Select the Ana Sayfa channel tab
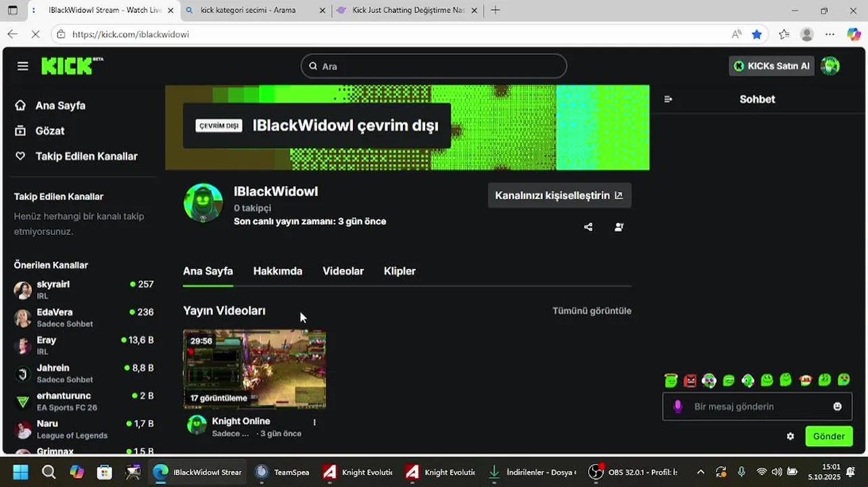Image resolution: width=868 pixels, height=487 pixels. [x=208, y=271]
